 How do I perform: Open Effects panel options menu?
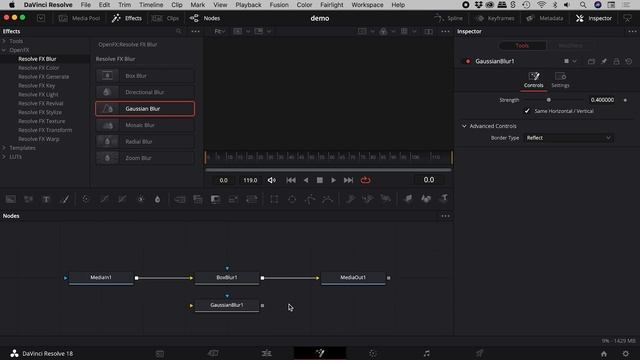click(196, 31)
